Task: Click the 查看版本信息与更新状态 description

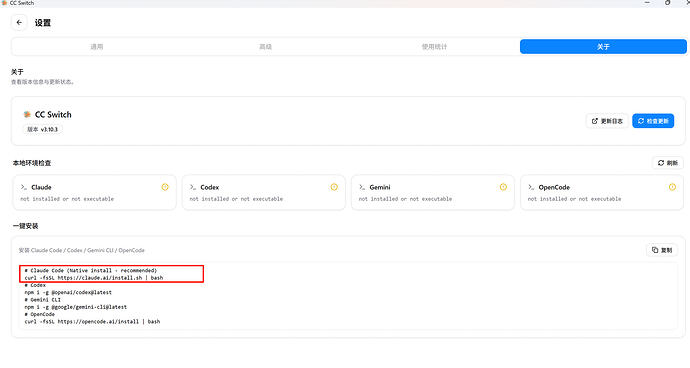Action: tap(42, 82)
